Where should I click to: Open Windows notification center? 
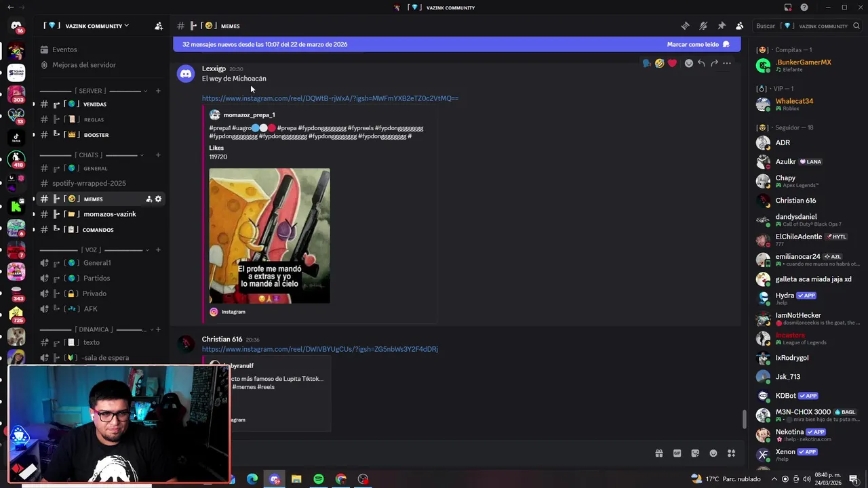[x=854, y=479]
